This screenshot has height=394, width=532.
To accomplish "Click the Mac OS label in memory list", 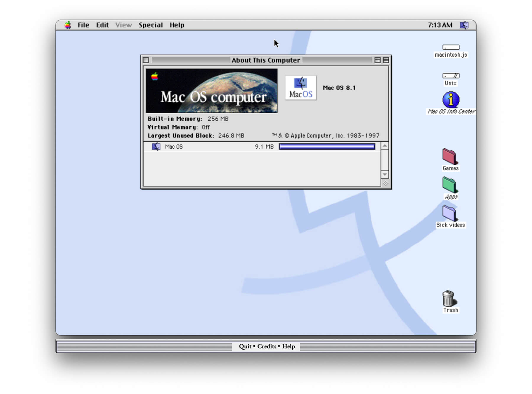I will coord(174,147).
